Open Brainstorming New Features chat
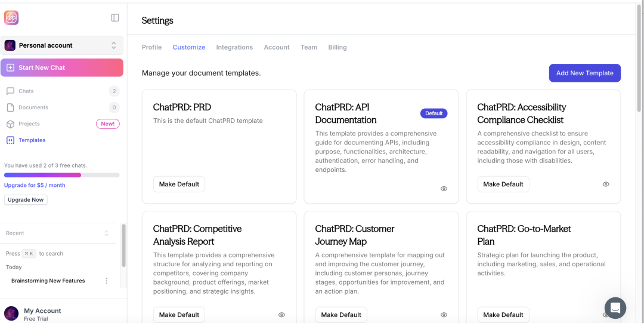 [48, 281]
